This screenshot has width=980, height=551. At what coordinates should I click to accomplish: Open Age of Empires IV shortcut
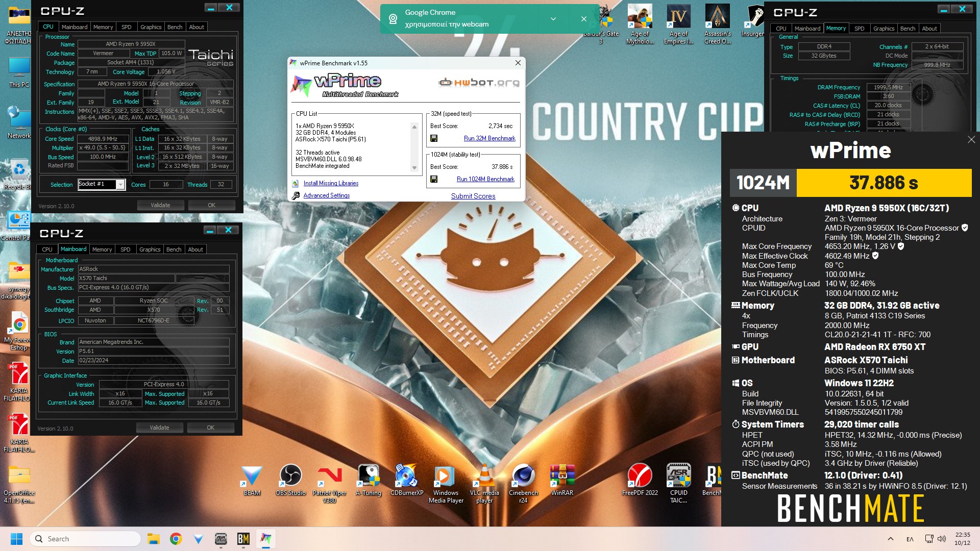[x=678, y=24]
